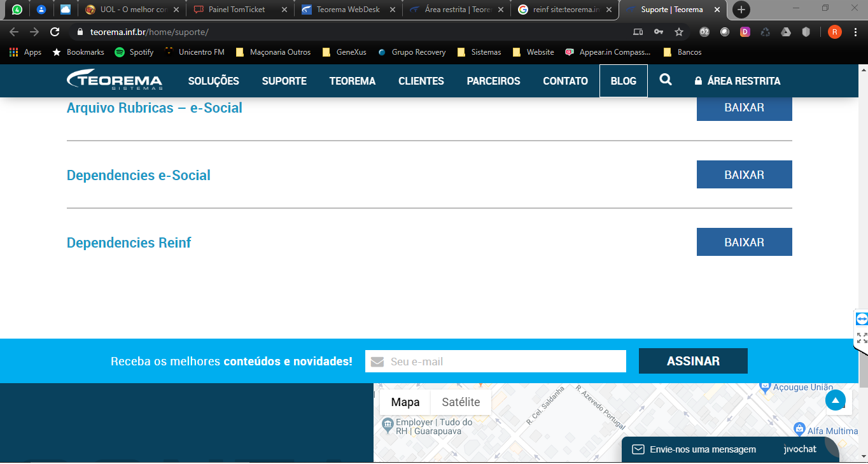Image resolution: width=868 pixels, height=464 pixels.
Task: Open the Appear.in Compass bookmark
Action: coord(608,52)
